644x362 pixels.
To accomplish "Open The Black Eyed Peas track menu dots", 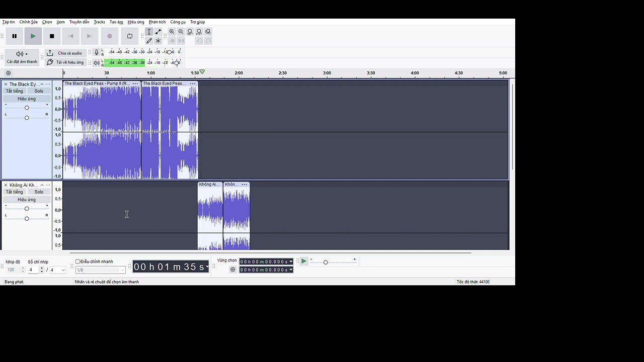I will pos(48,84).
